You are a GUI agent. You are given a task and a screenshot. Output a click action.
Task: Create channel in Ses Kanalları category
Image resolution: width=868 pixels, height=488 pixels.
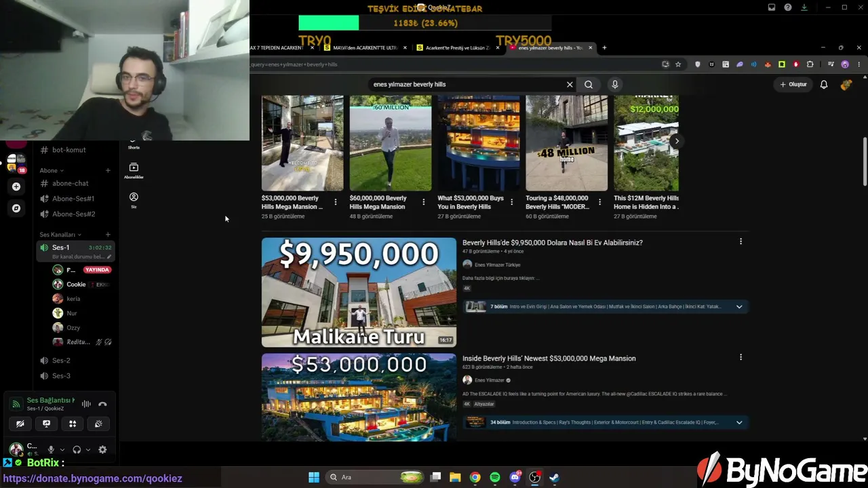click(108, 235)
